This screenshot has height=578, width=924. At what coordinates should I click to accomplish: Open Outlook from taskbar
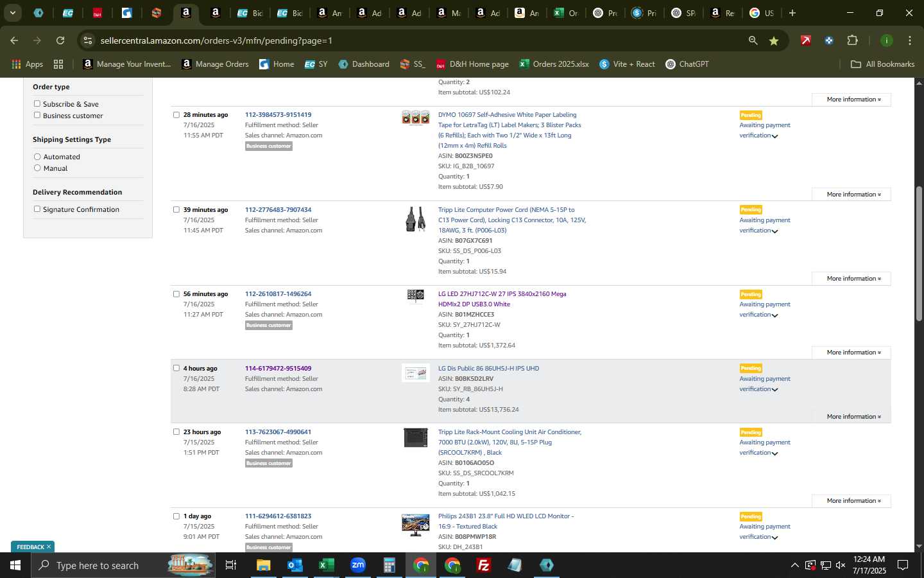295,565
